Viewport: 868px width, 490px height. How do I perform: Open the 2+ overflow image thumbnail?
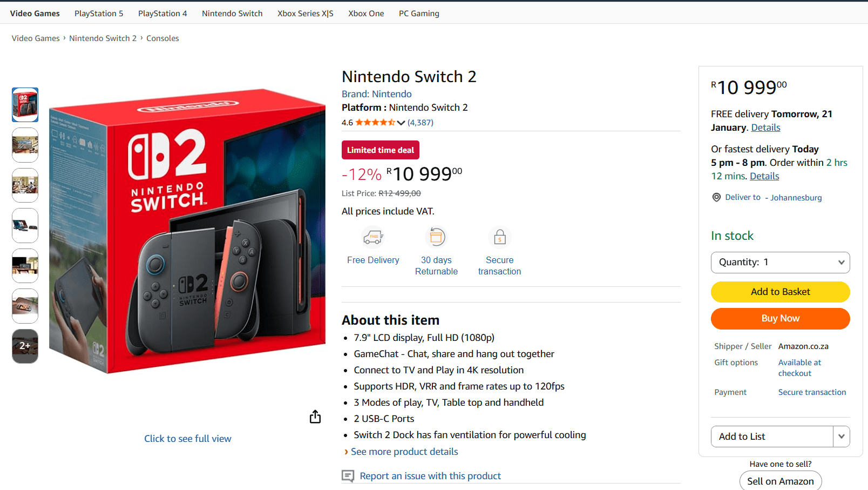25,346
